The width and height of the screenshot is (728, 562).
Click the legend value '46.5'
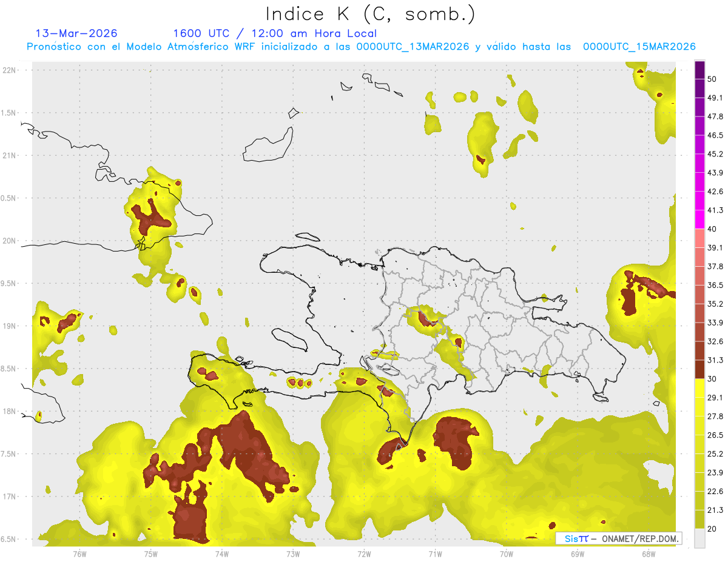click(715, 135)
